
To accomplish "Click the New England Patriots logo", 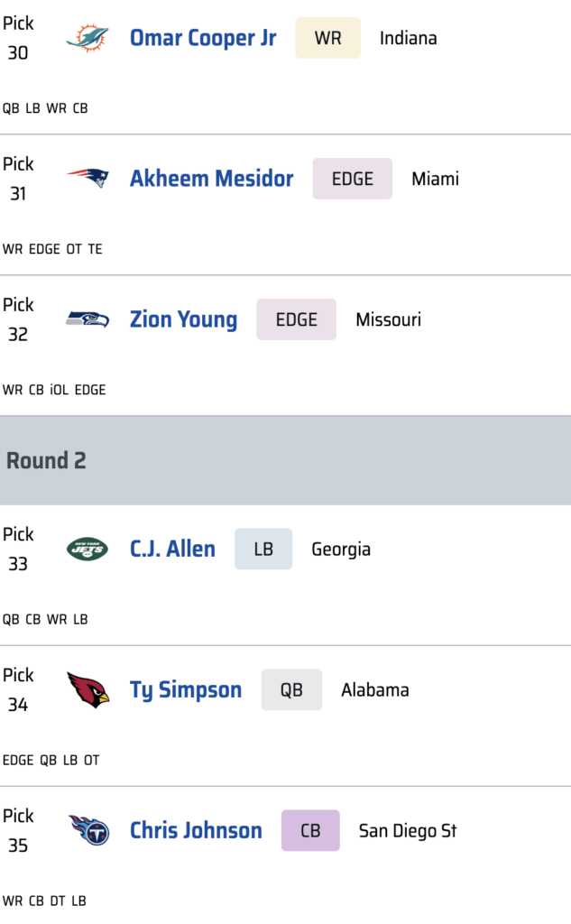I will tap(87, 179).
